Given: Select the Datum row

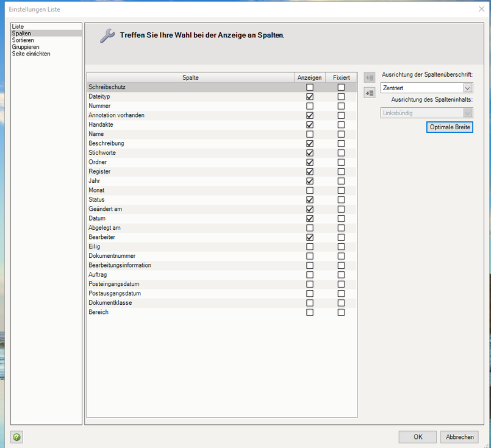Looking at the screenshot, I should (221, 218).
